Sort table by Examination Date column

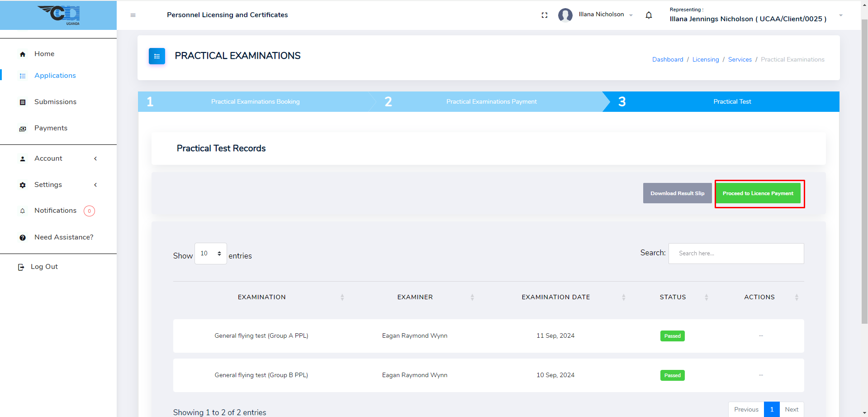(x=555, y=297)
